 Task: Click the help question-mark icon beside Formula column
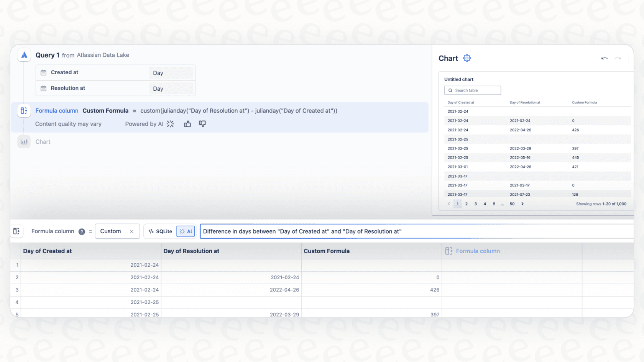pyautogui.click(x=81, y=231)
